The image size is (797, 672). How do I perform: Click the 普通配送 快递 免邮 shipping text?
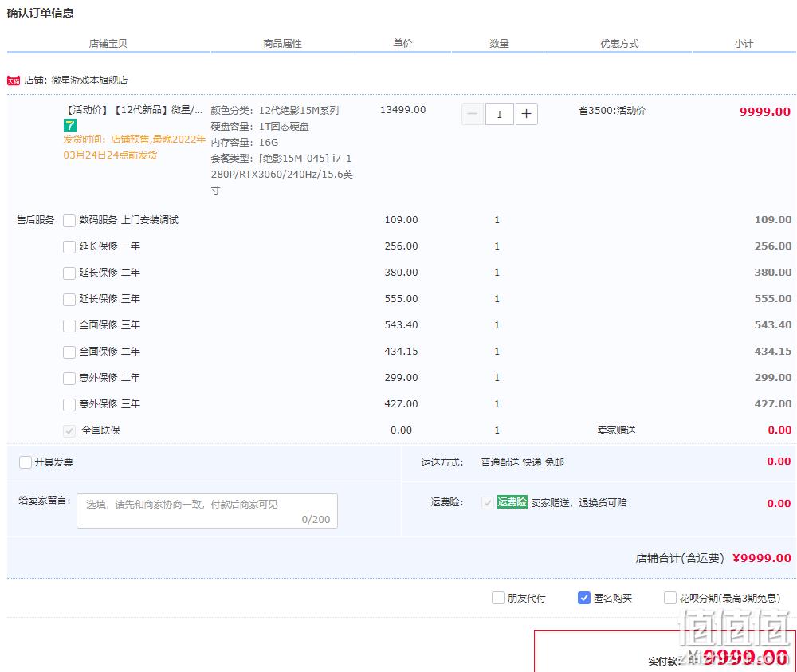click(523, 462)
